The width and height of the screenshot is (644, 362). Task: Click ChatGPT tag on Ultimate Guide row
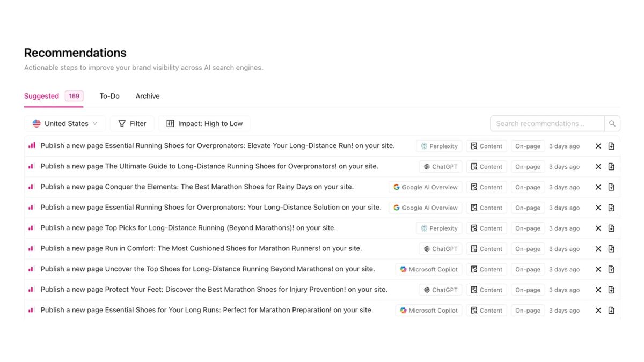tap(441, 167)
